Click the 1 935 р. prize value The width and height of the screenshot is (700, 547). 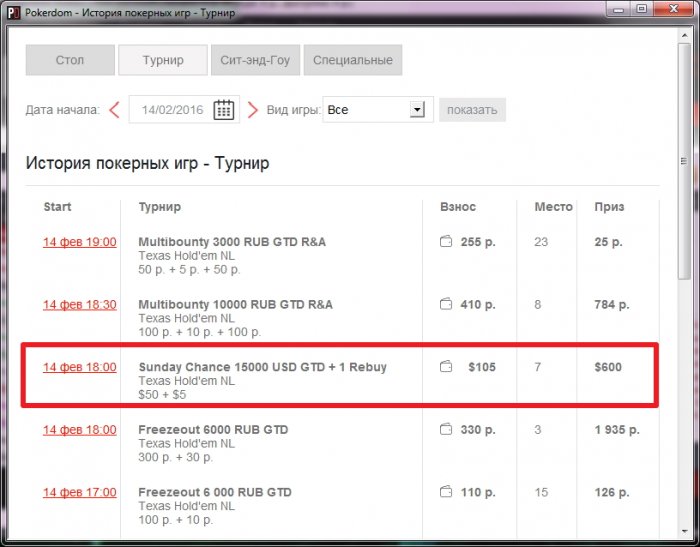617,430
